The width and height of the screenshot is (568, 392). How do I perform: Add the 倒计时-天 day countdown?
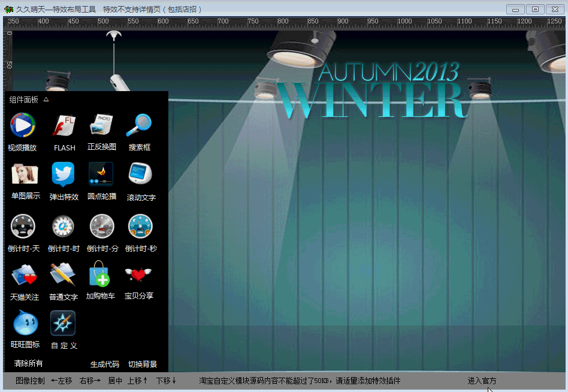click(23, 227)
